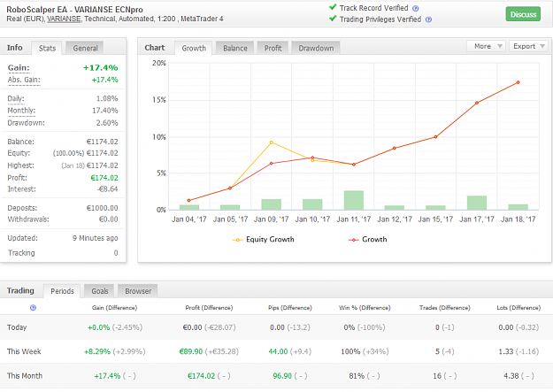Click the Abs. Gain label

24,80
